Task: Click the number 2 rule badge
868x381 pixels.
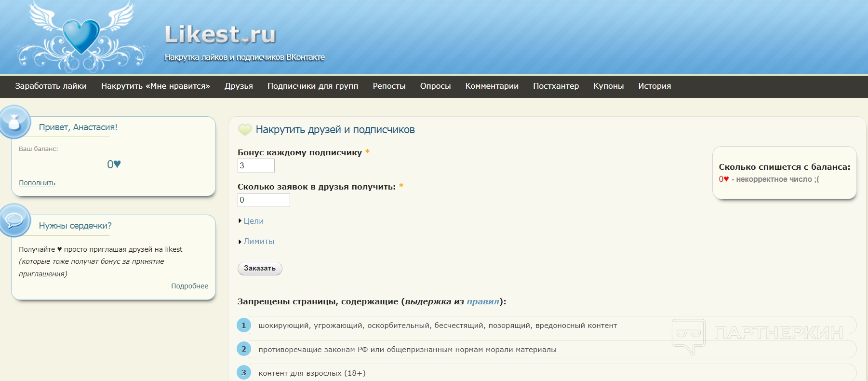Action: pyautogui.click(x=244, y=349)
